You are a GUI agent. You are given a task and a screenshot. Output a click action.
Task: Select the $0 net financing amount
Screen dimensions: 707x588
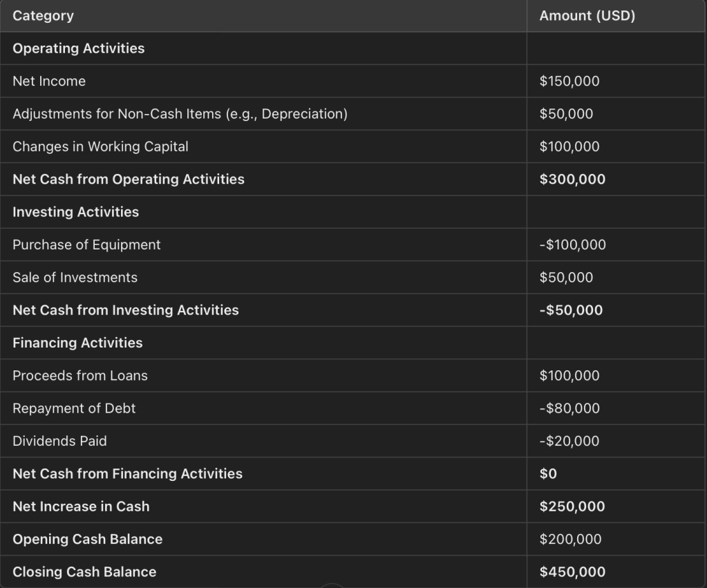547,474
